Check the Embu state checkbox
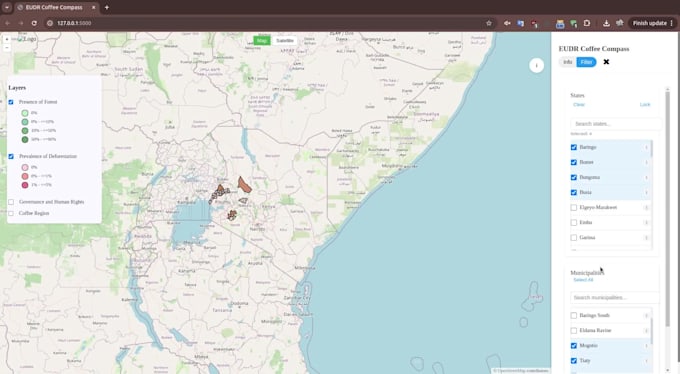 574,223
